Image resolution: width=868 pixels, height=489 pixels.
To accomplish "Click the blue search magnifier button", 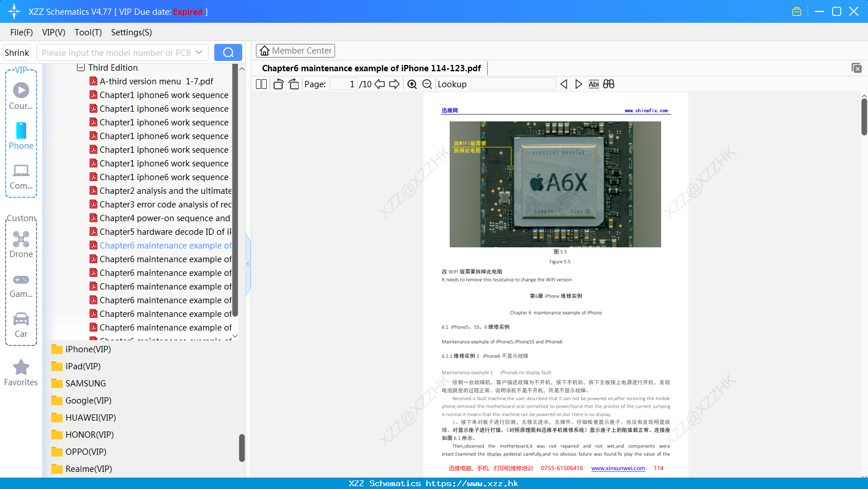I will point(228,52).
